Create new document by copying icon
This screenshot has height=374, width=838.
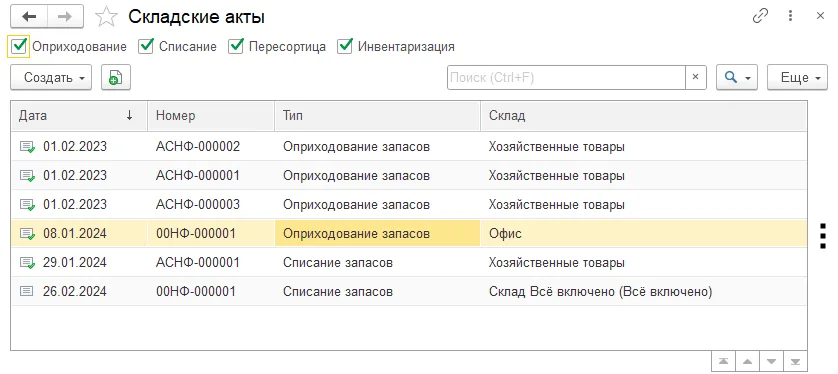point(116,77)
